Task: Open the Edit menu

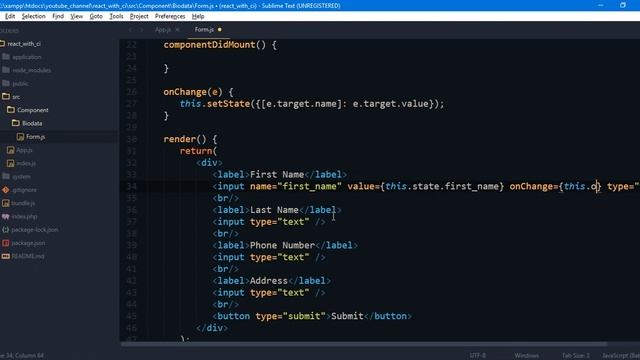Action: pos(10,16)
